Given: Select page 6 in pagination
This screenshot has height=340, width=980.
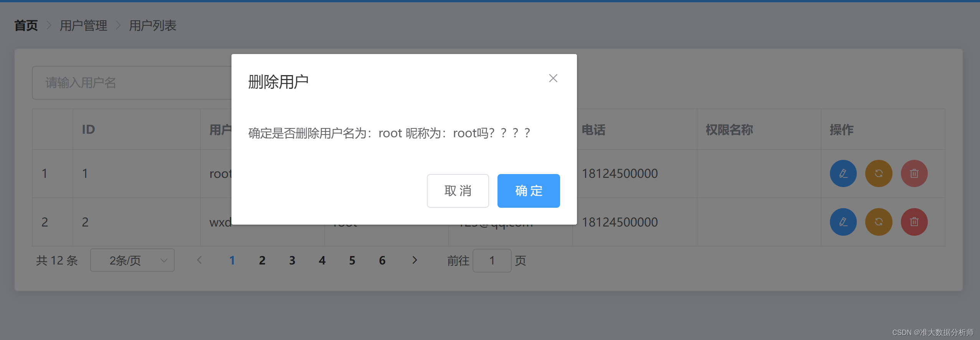Looking at the screenshot, I should tap(382, 261).
